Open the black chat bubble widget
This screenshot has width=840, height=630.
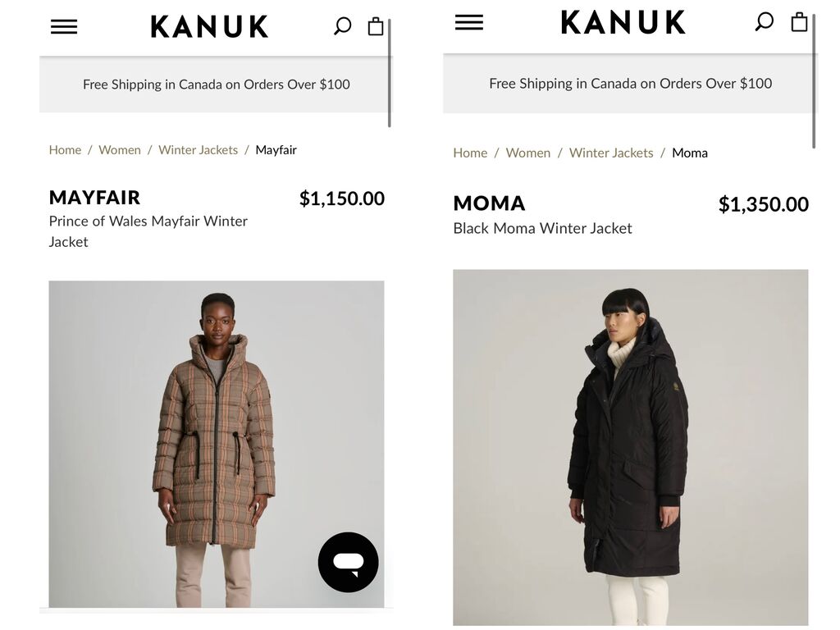[x=348, y=562]
